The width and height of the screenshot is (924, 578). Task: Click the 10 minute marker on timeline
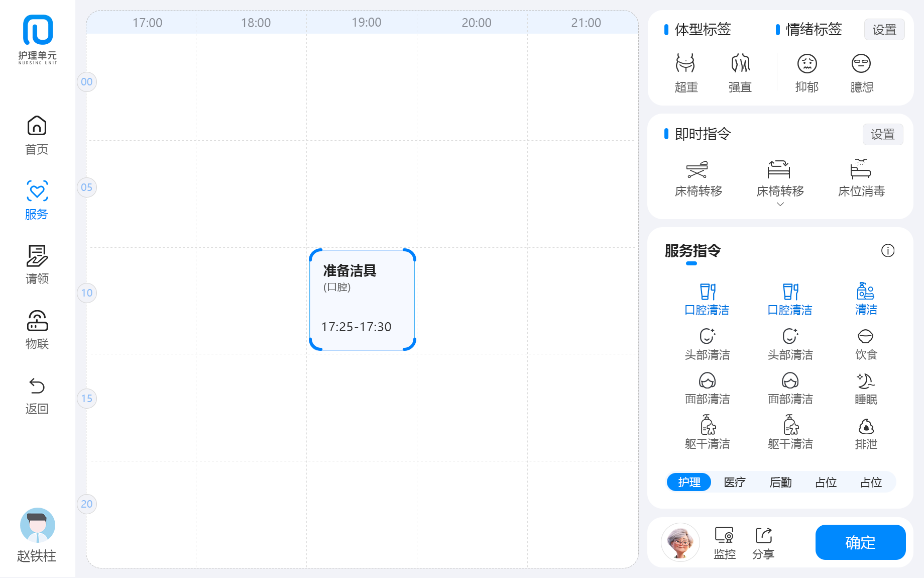click(x=87, y=293)
